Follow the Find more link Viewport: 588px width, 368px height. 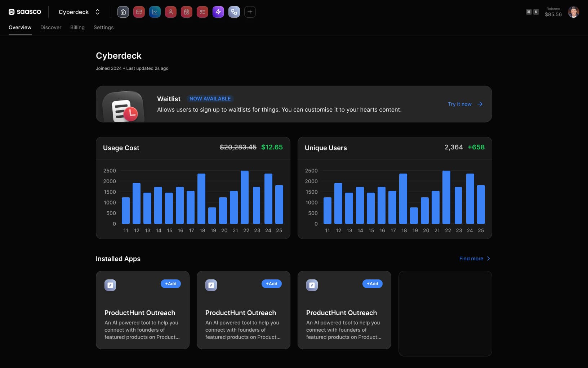point(475,259)
